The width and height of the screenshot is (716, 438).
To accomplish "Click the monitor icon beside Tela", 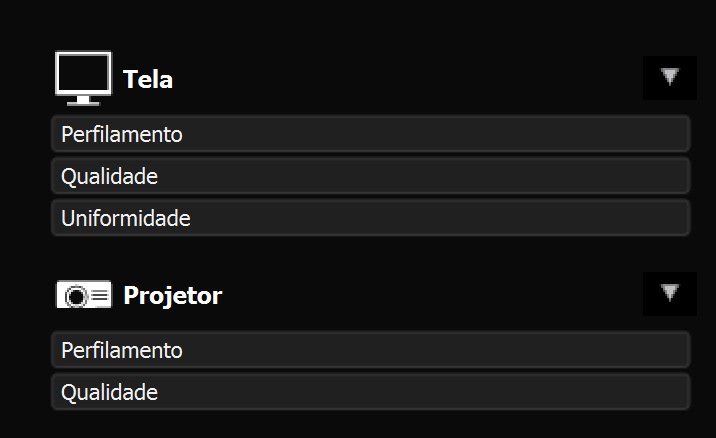I will click(83, 79).
